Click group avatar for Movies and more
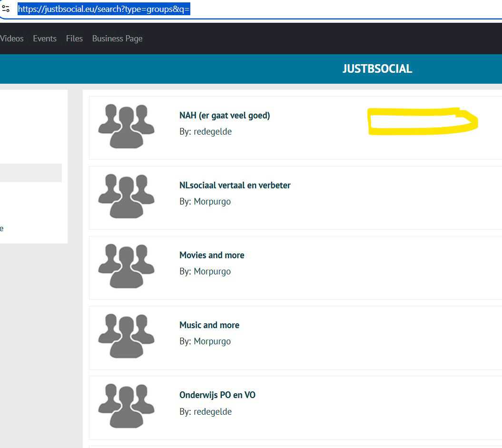502x448 pixels. coord(127,266)
